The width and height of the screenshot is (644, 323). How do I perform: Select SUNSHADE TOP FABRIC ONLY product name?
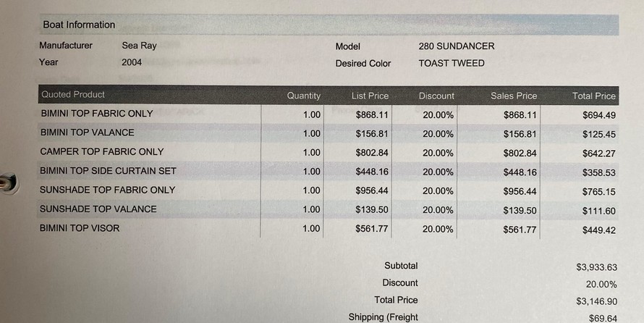pos(107,190)
